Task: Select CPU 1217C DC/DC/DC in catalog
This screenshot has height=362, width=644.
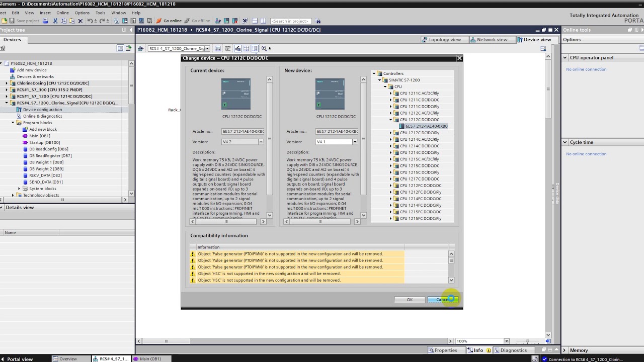Action: tap(420, 179)
